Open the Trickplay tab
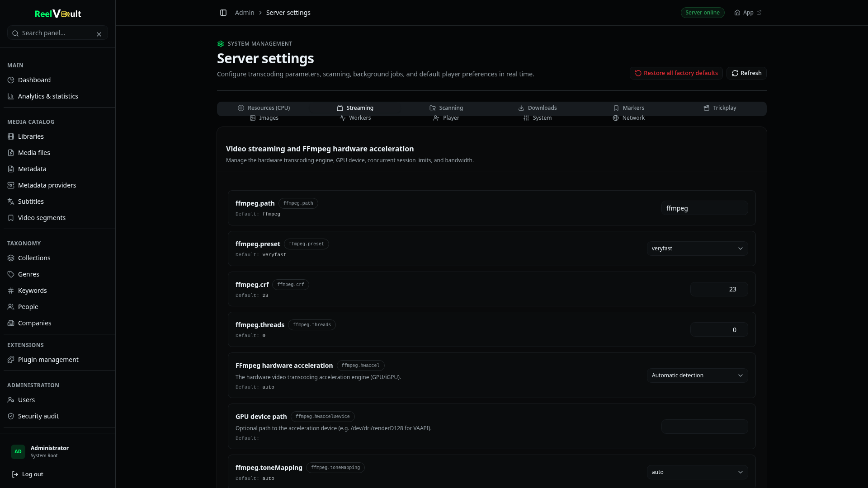Viewport: 868px width, 488px height. click(x=720, y=108)
